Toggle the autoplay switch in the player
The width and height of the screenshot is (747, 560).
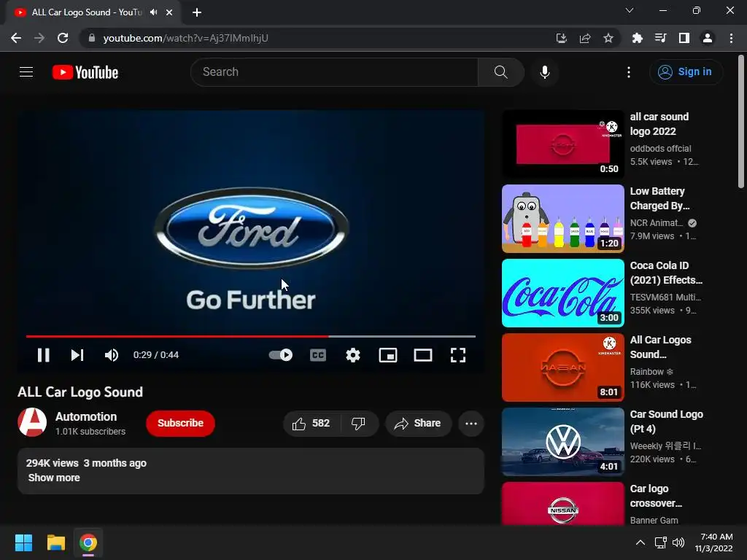click(x=281, y=355)
